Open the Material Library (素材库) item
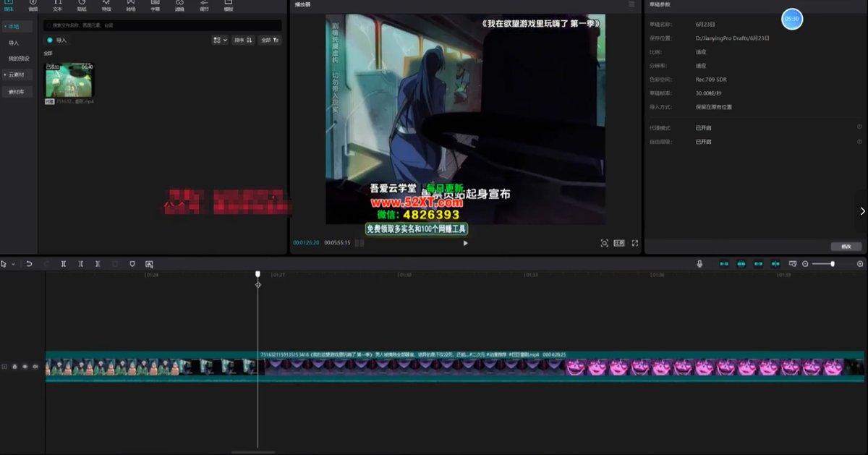 [x=16, y=92]
